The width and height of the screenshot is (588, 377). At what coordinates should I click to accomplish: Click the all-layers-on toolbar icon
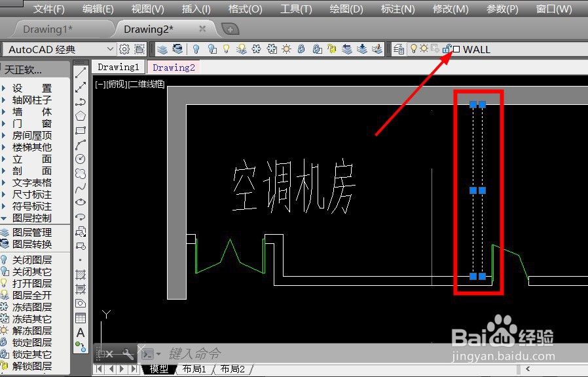click(242, 49)
